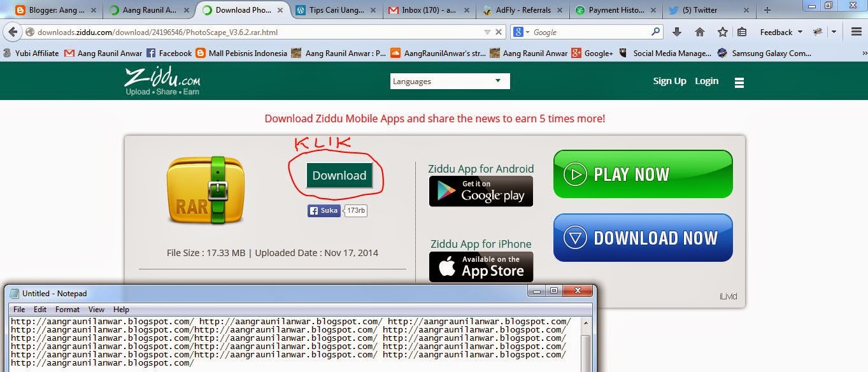Click the Notepad vertical scrollbar

(587, 344)
